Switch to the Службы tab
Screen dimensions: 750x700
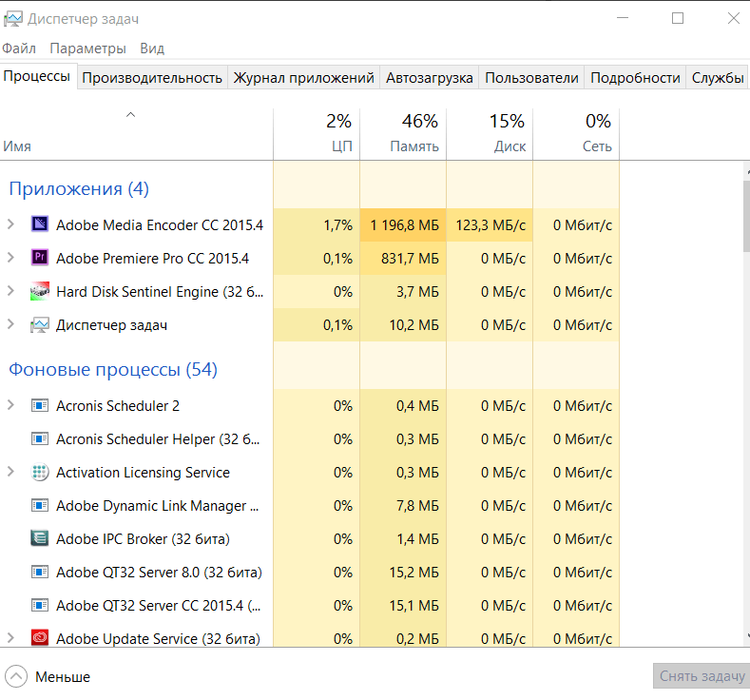coord(717,77)
